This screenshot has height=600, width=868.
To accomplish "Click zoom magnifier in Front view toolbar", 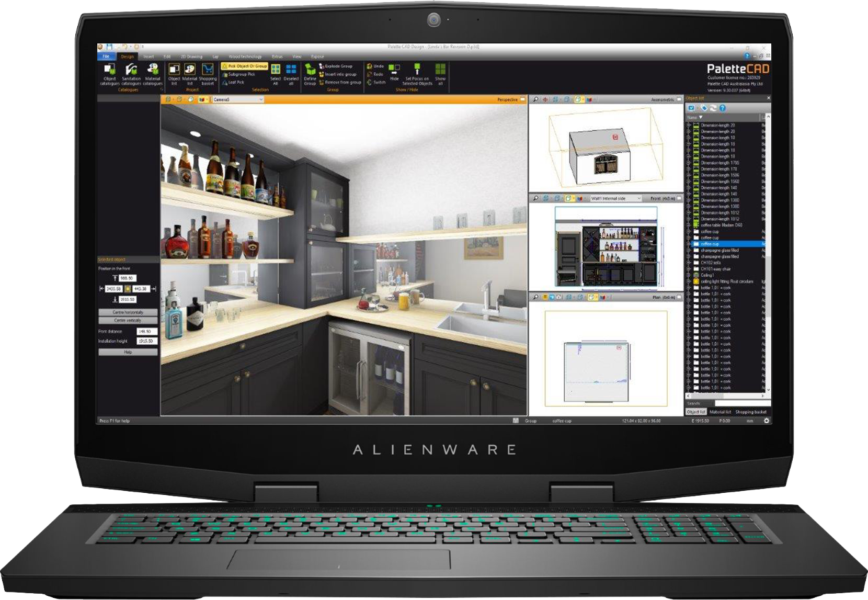I will click(535, 199).
